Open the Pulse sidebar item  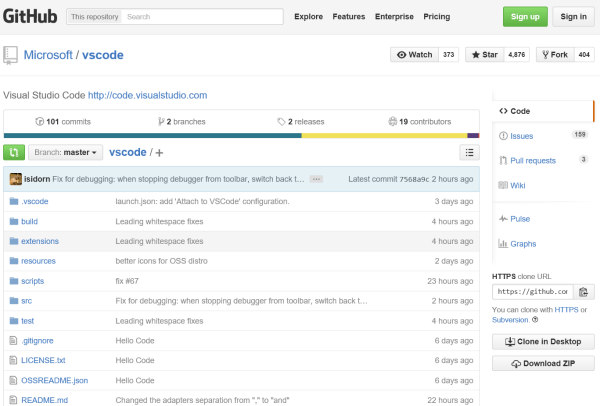[520, 218]
